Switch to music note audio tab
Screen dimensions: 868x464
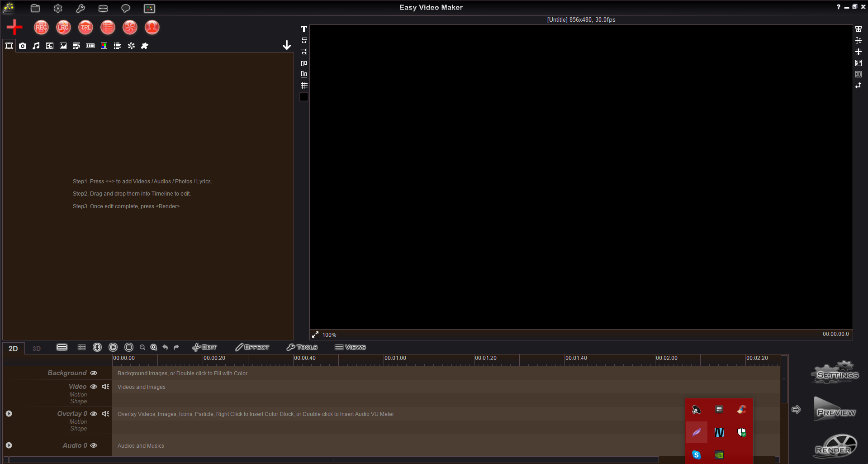point(36,46)
